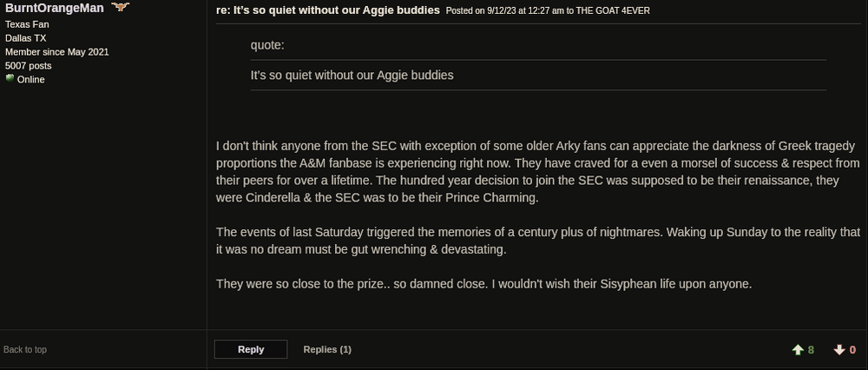Viewport: 868px width, 370px height.
Task: Open BurntOrangeMan's user profile
Action: click(54, 8)
